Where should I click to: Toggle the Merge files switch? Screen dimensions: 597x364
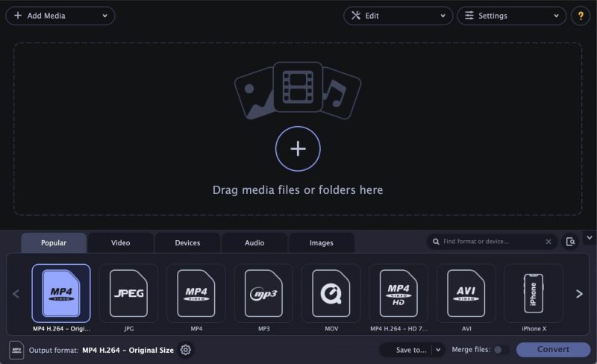click(x=501, y=350)
